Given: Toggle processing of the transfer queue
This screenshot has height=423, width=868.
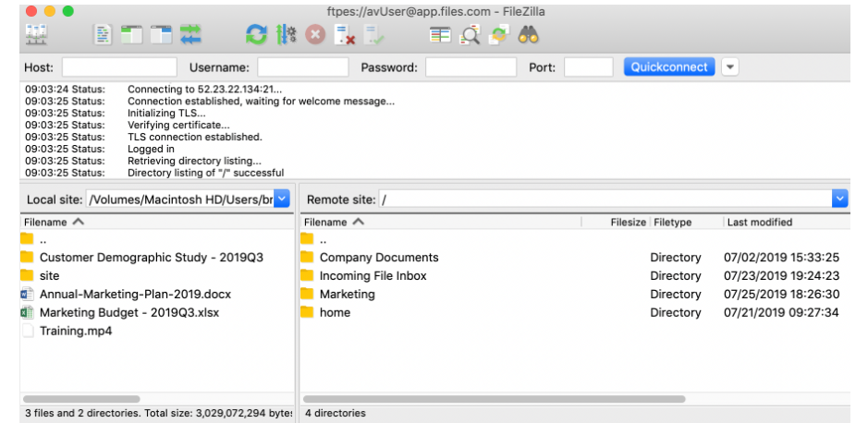Looking at the screenshot, I should click(x=287, y=35).
